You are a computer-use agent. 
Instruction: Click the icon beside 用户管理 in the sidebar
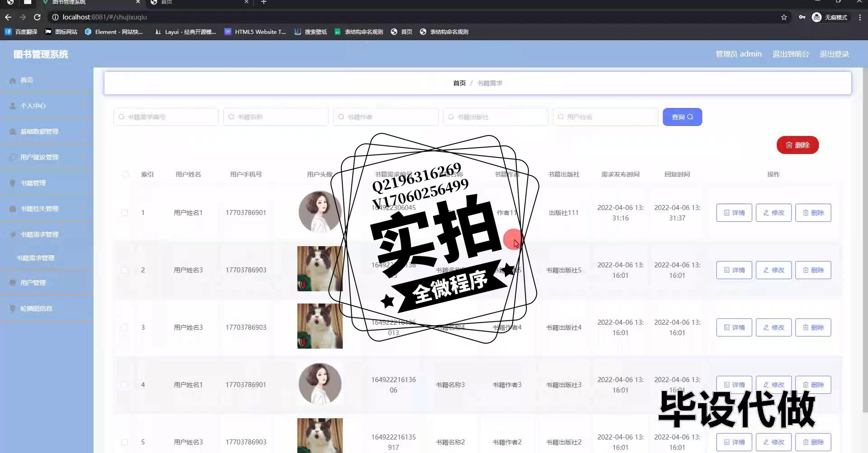[13, 283]
